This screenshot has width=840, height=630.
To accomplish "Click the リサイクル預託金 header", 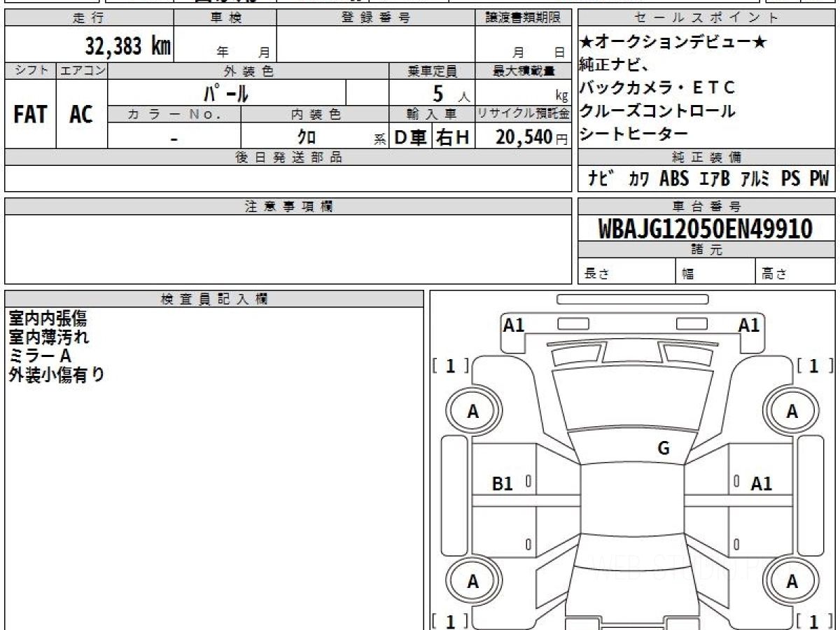I will 523,114.
